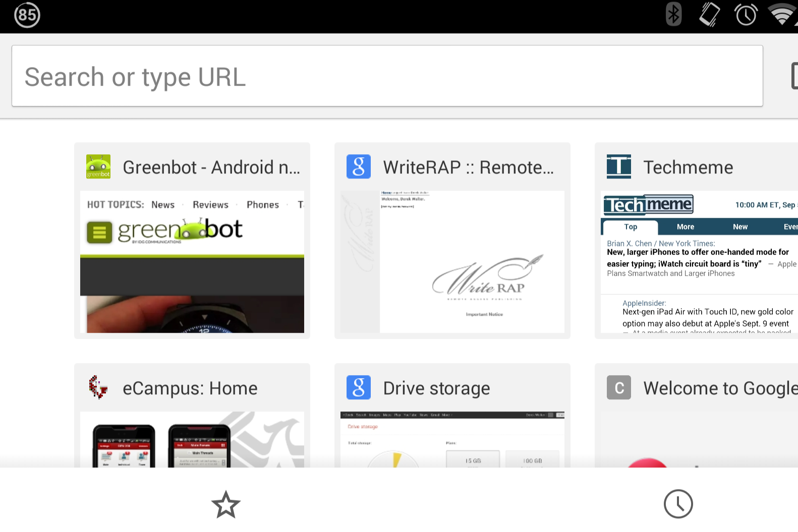798x532 pixels.
Task: Open the WriteRAP page thumbnail
Action: 452,262
